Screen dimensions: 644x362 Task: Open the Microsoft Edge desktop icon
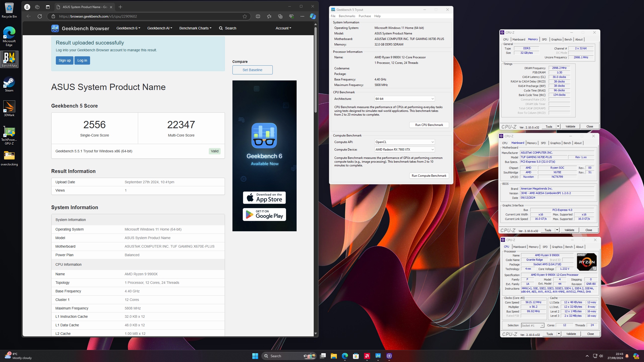pyautogui.click(x=9, y=36)
